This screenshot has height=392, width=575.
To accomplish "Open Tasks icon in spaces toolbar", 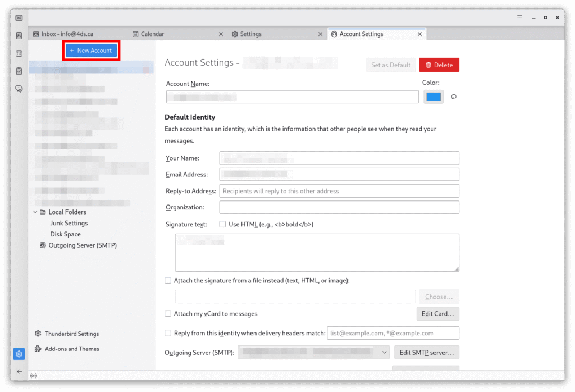I will [19, 71].
